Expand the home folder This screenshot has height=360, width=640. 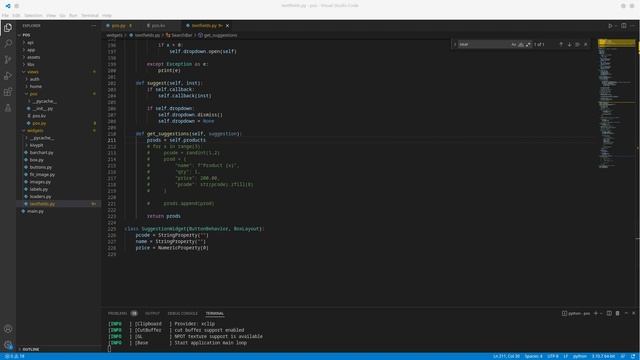tap(58, 87)
